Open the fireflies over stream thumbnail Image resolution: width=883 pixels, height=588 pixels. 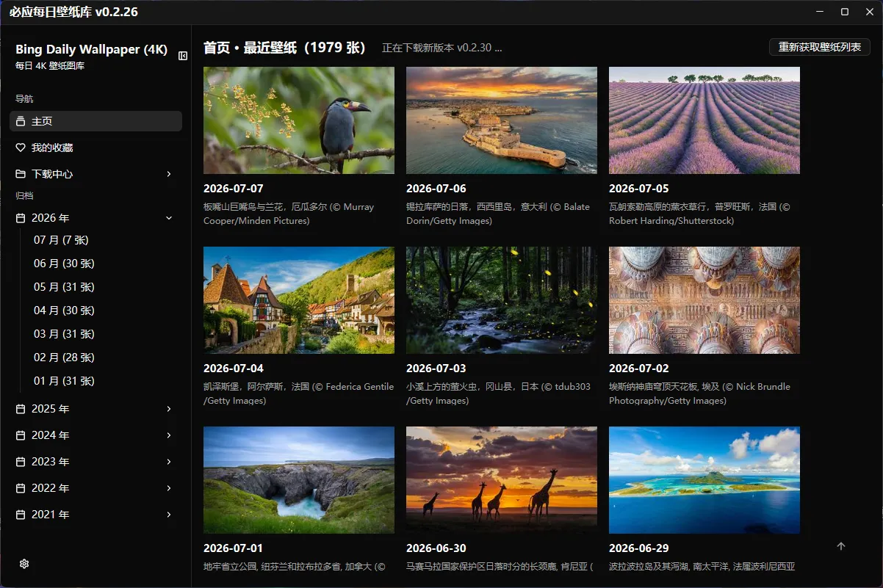502,300
